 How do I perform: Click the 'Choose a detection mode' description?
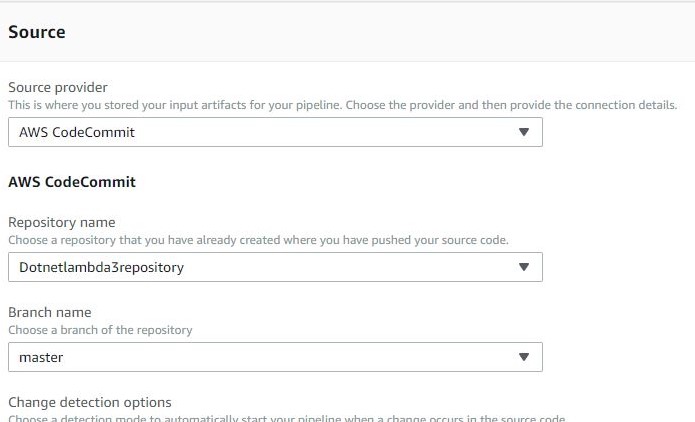coord(287,418)
